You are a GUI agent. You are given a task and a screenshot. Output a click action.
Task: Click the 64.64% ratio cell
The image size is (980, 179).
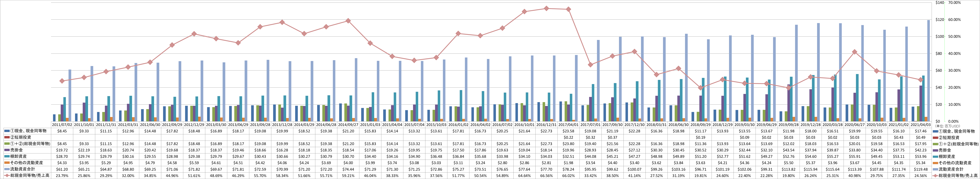524,175
